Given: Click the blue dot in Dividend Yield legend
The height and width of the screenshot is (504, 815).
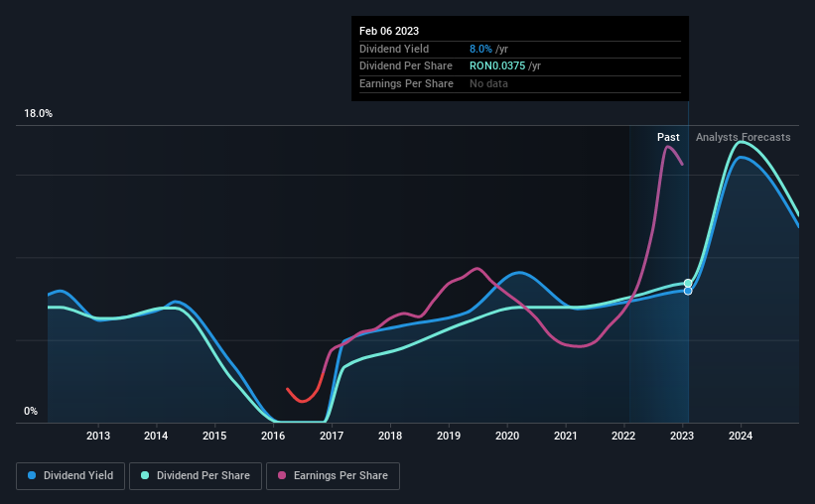Looking at the screenshot, I should click(x=32, y=475).
